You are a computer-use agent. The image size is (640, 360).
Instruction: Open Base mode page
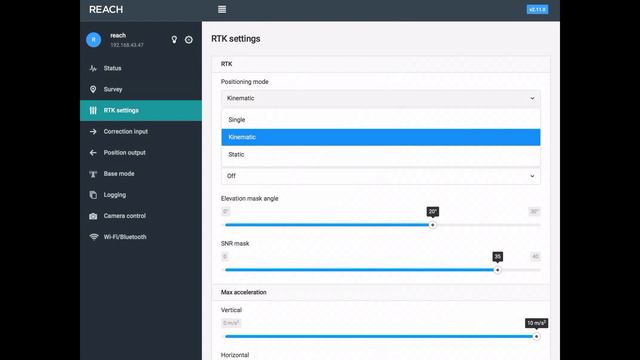141,174
